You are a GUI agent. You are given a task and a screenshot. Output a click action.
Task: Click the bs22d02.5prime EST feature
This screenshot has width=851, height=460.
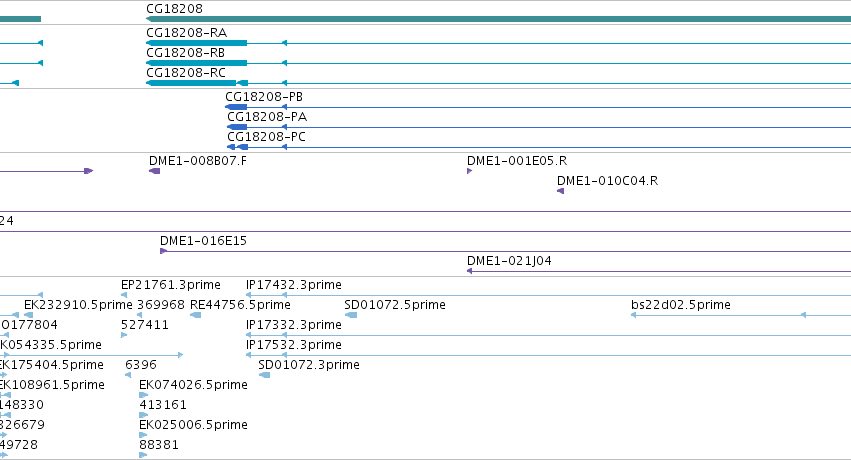tap(741, 315)
